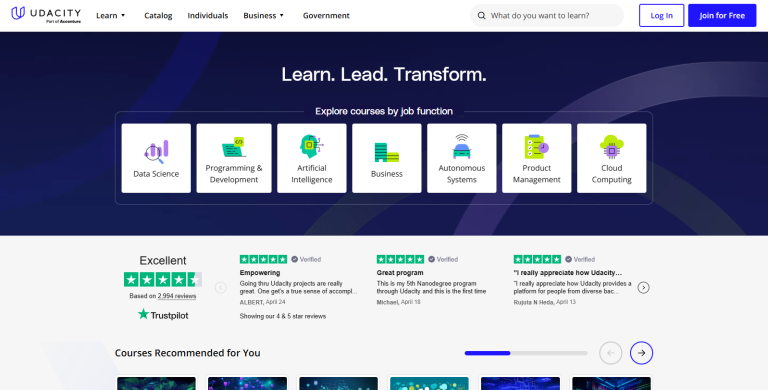Click Verified badge on Michael's review
The height and width of the screenshot is (390, 768).
[443, 259]
